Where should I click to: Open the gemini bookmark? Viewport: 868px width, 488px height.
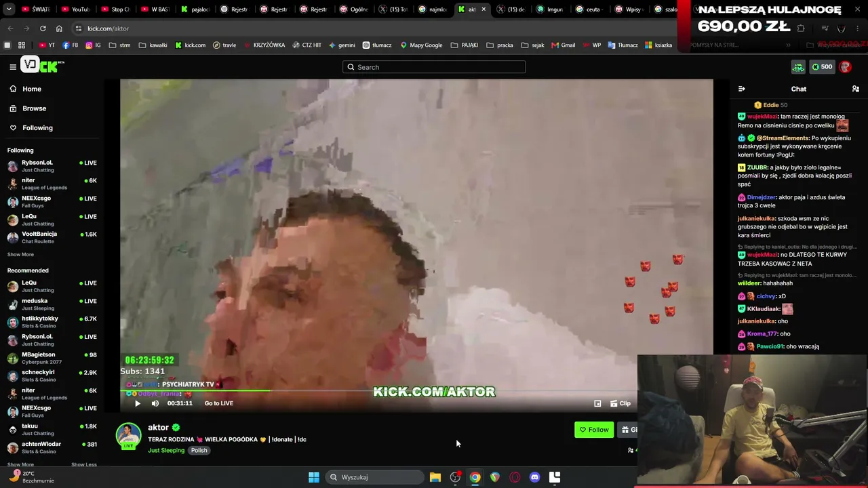click(342, 45)
